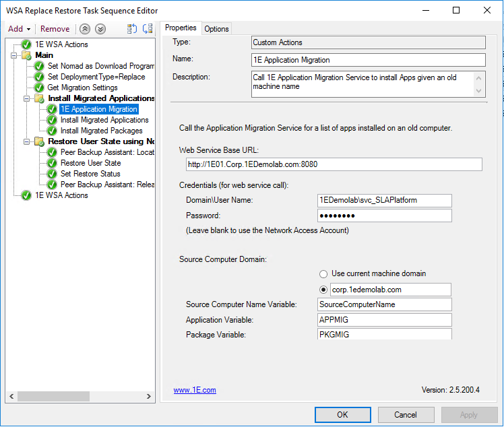Collapse Install Migrated Applications group
Image resolution: width=504 pixels, height=427 pixels.
pos(26,98)
